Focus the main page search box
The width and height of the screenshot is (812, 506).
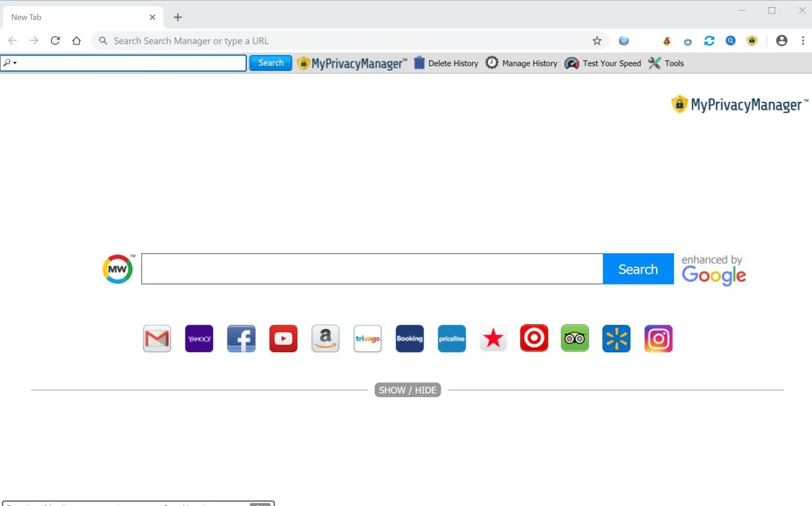tap(372, 269)
